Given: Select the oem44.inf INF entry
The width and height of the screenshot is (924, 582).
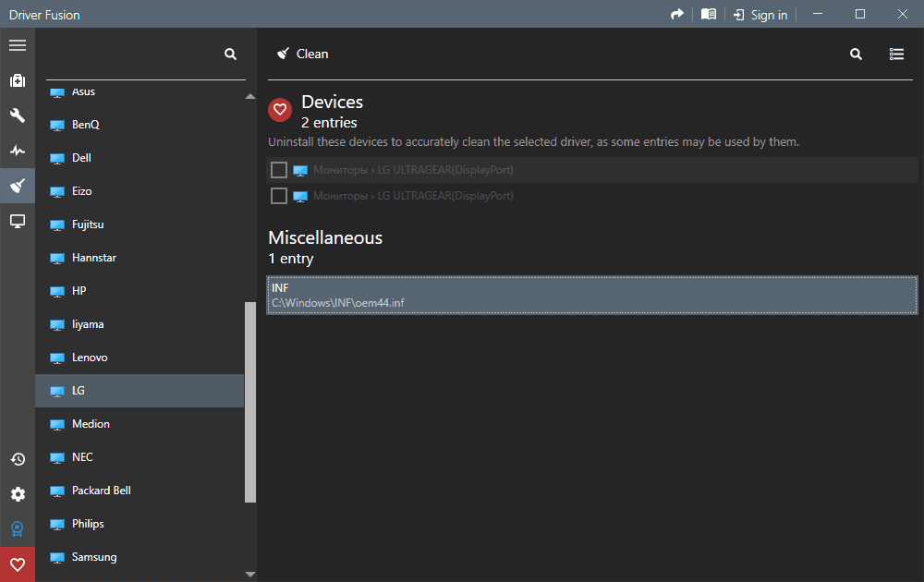Looking at the screenshot, I should pyautogui.click(x=591, y=296).
